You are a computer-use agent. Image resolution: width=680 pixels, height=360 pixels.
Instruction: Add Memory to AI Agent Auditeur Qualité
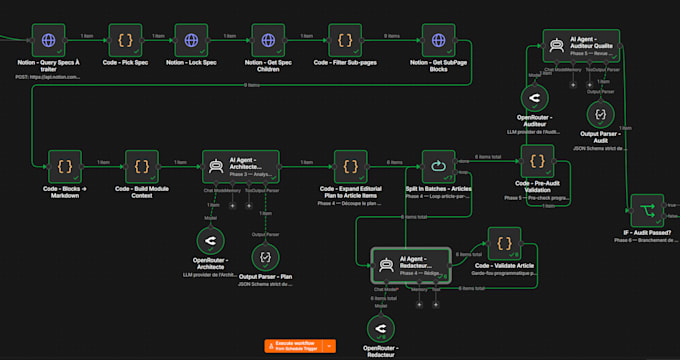573,85
